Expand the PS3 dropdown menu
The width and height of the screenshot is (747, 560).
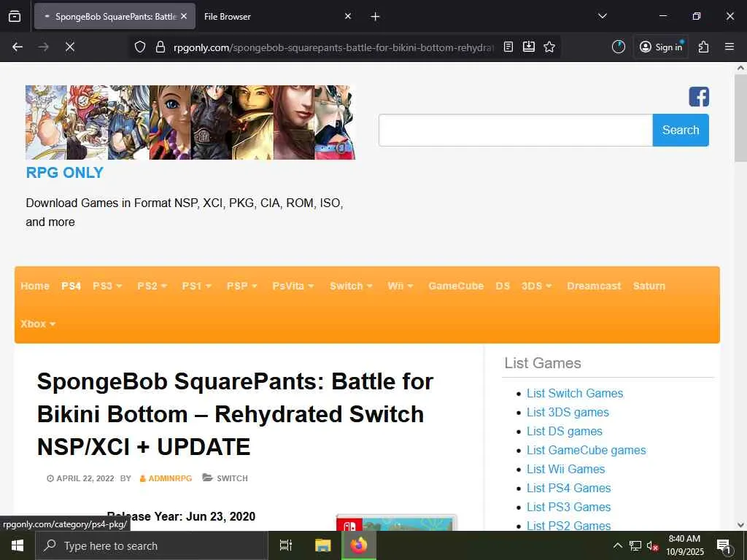coord(107,286)
